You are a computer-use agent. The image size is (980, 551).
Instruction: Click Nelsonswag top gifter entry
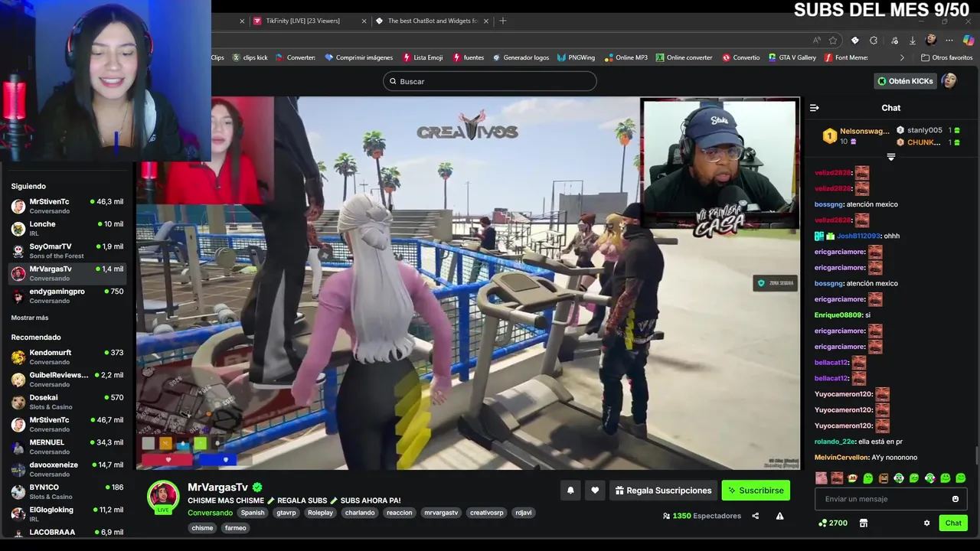856,136
